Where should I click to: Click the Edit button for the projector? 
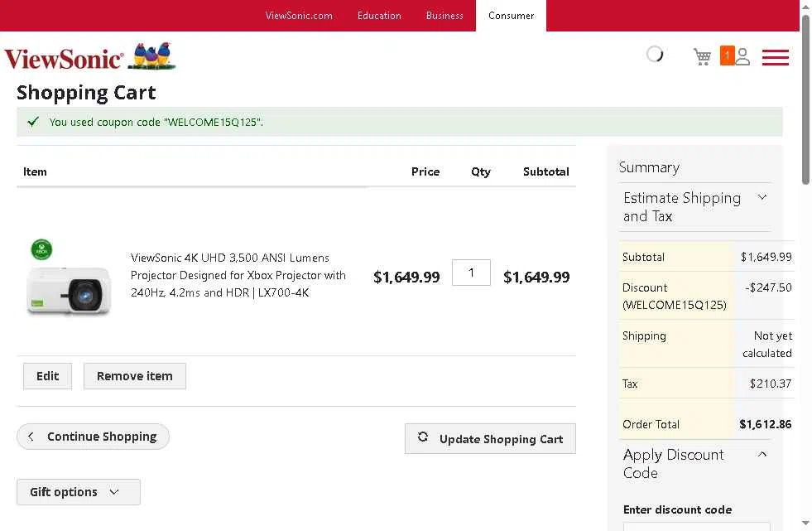point(48,376)
